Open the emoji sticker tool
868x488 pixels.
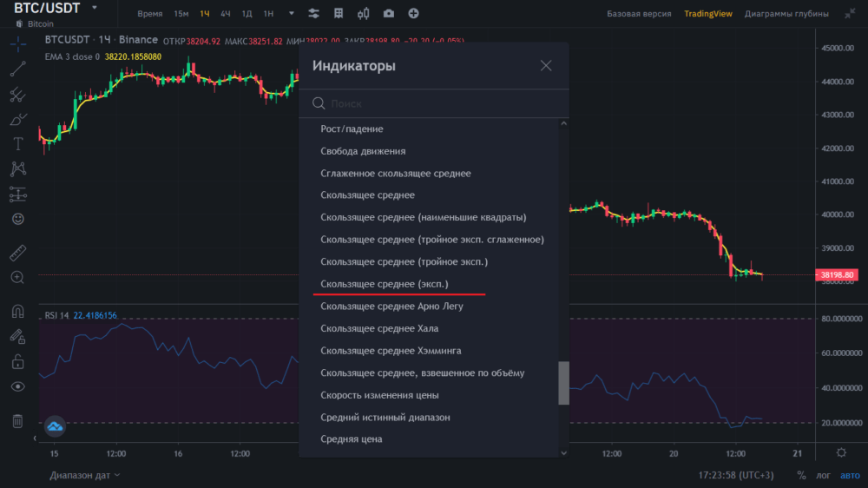(x=17, y=219)
